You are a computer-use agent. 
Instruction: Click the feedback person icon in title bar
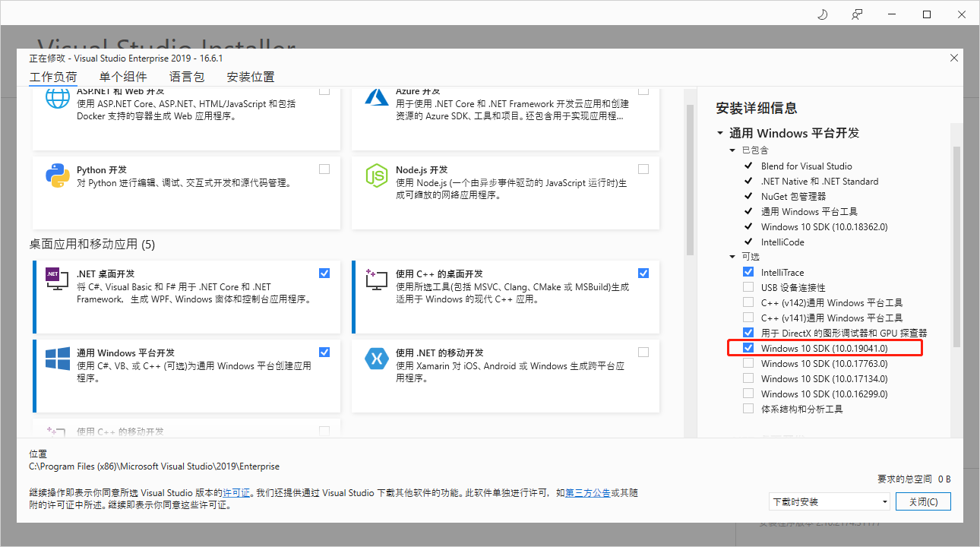[857, 14]
